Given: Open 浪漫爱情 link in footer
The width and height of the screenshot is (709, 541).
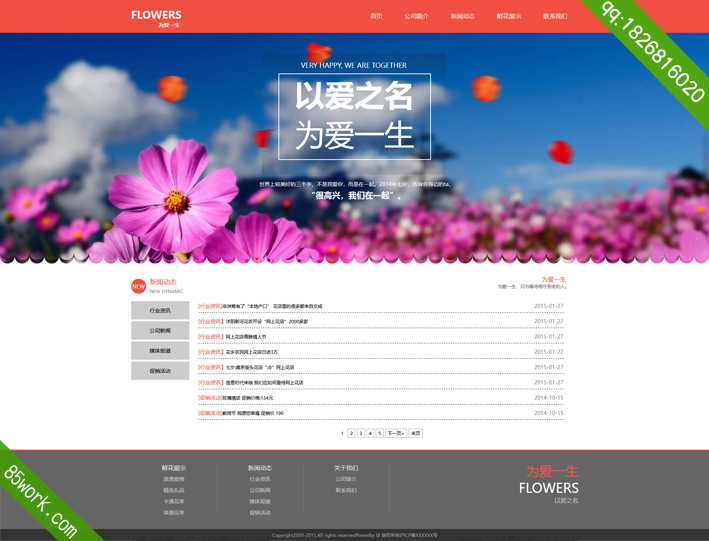Looking at the screenshot, I should pyautogui.click(x=174, y=479).
